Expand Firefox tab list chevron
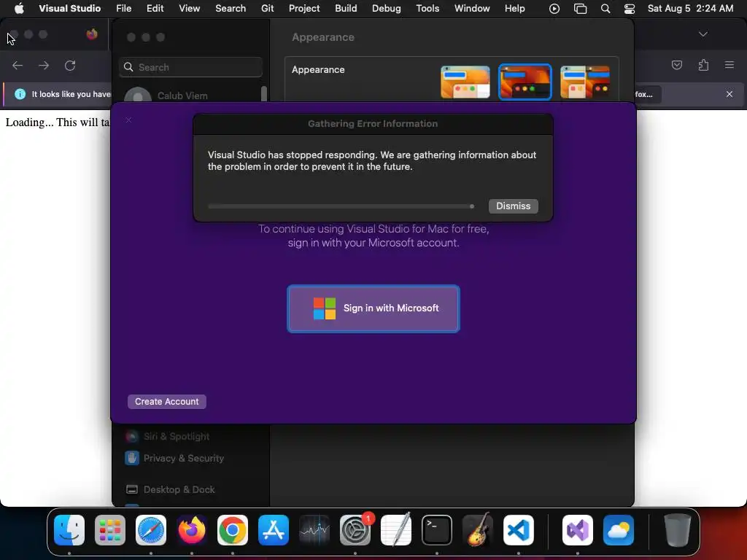Viewport: 747px width, 560px height. click(x=703, y=34)
